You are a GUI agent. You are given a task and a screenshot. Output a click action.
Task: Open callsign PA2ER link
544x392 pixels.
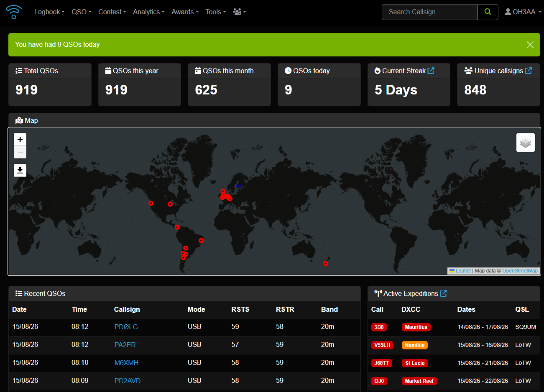coord(125,345)
